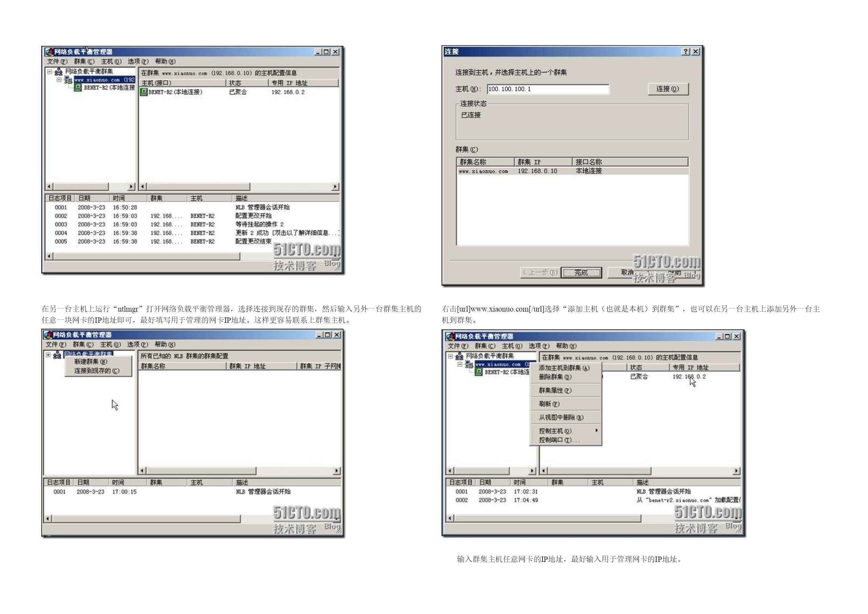Click 群集 IP column header in connection dialog
Screen dimensions: 868x614
pyautogui.click(x=543, y=162)
